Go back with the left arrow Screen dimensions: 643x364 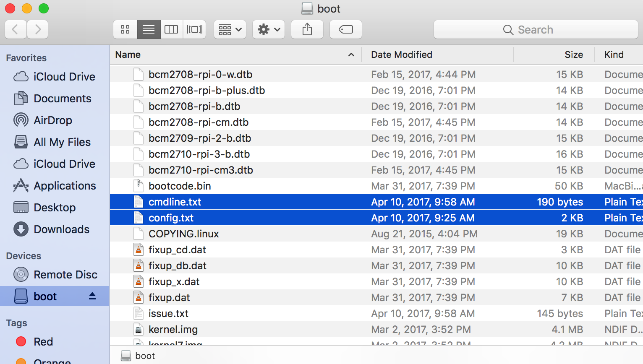tap(16, 29)
